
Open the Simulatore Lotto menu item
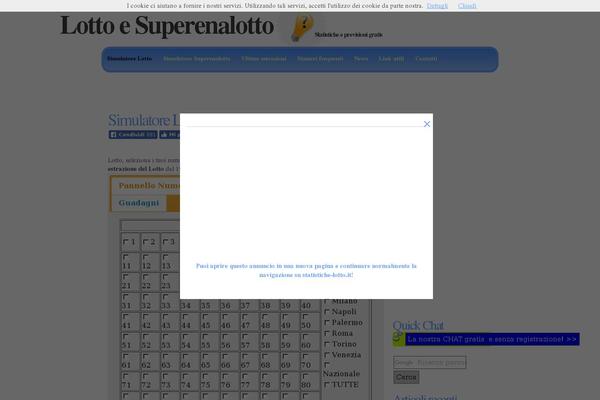click(x=129, y=59)
